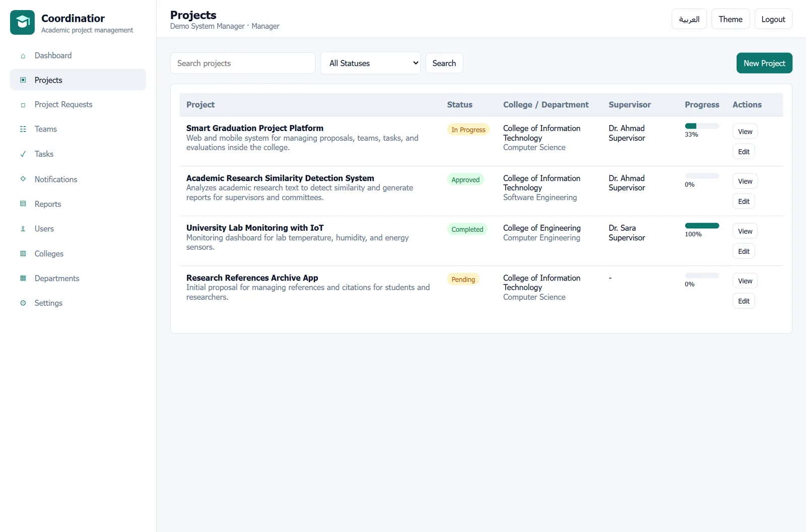Click the Departments grid icon

point(23,278)
